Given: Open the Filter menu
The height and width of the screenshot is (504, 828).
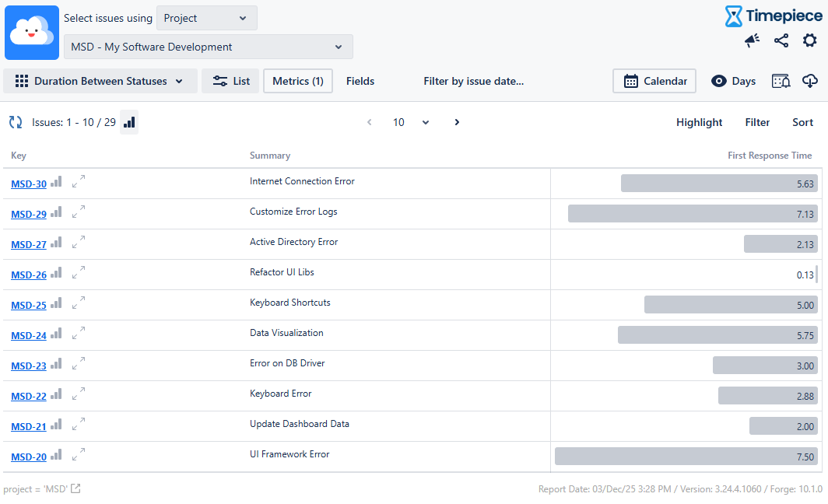Looking at the screenshot, I should 757,122.
